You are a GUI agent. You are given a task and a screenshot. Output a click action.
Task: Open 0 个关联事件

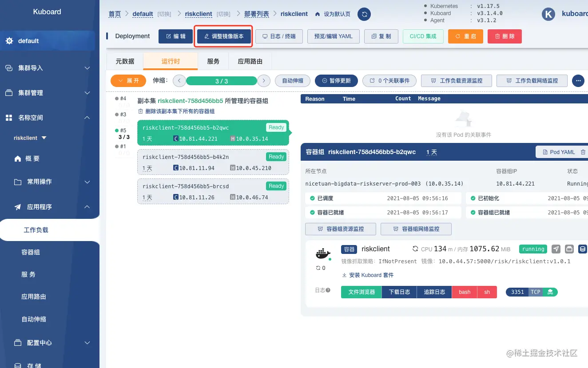point(389,81)
